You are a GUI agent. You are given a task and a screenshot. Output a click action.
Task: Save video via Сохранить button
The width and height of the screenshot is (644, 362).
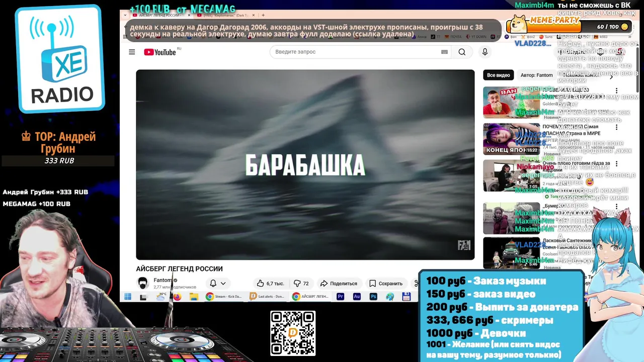(x=386, y=283)
